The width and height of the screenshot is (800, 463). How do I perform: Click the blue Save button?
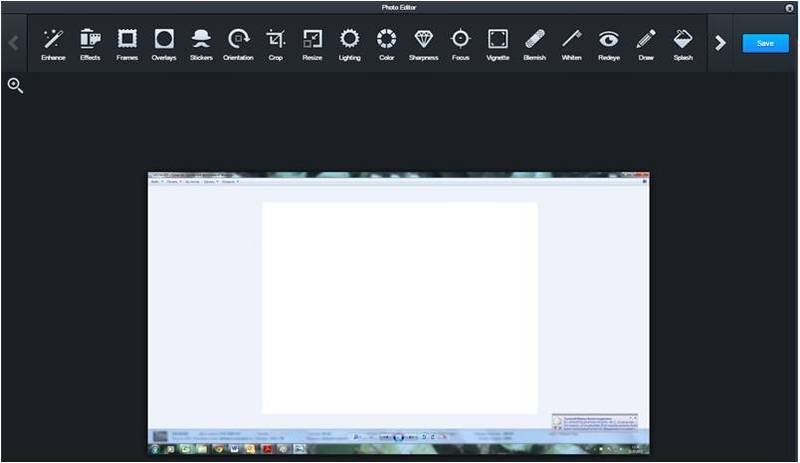coord(765,43)
